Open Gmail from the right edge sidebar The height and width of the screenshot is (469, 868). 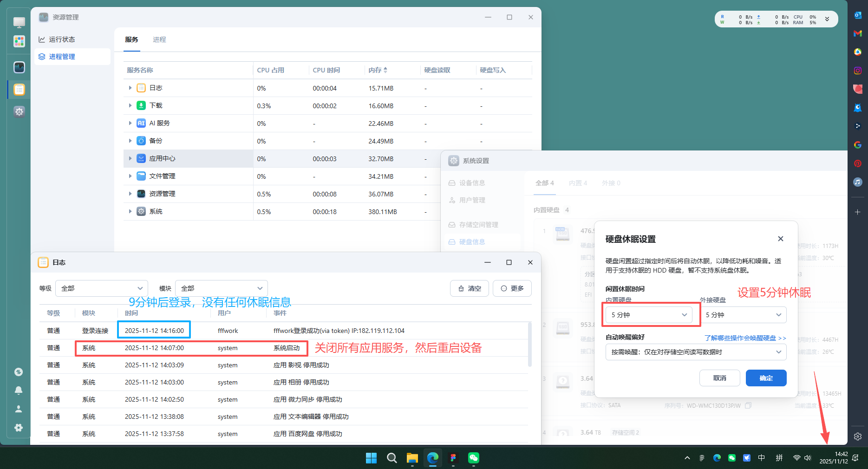click(x=857, y=33)
